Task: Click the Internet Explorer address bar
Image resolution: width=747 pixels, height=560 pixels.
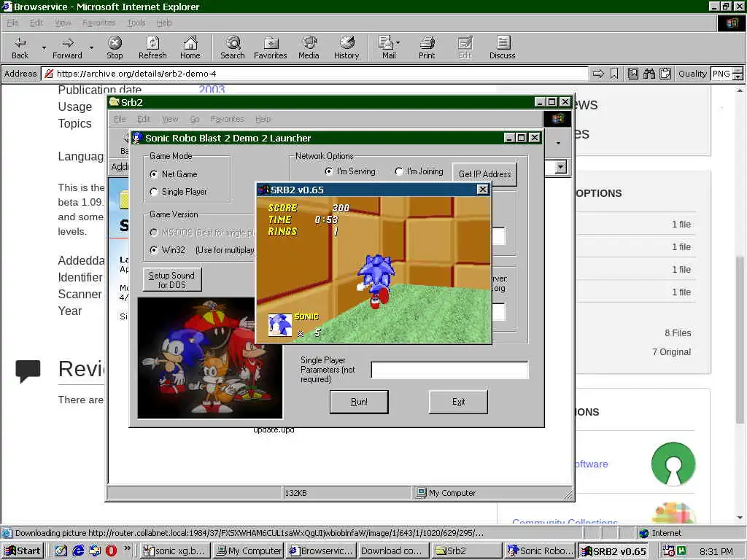Action: click(x=314, y=74)
